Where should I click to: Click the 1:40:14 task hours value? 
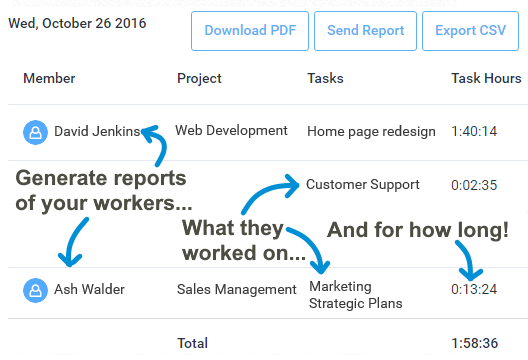click(x=474, y=131)
